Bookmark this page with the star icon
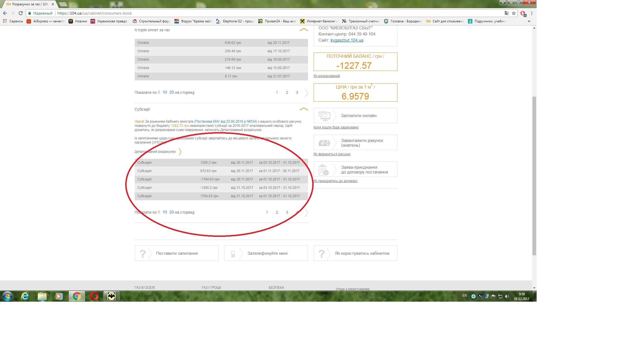Image resolution: width=644 pixels, height=362 pixels. click(514, 13)
